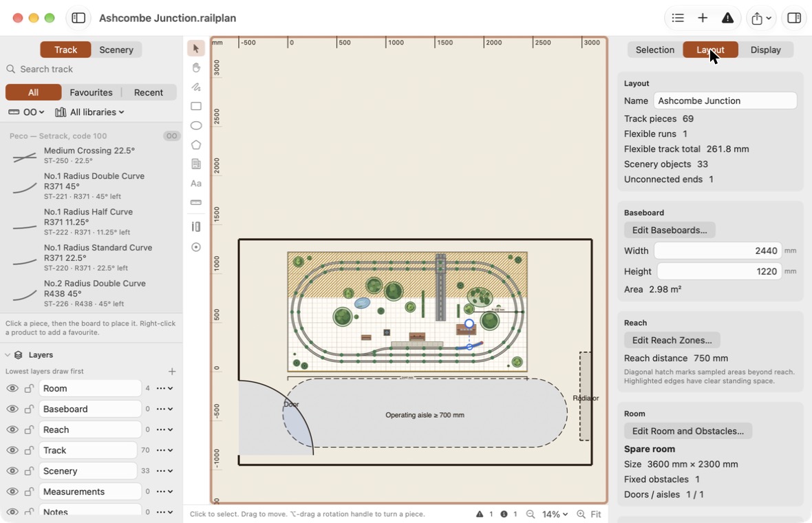Click the warning count in the status bar
Viewport: 812px width, 523px height.
tap(484, 514)
